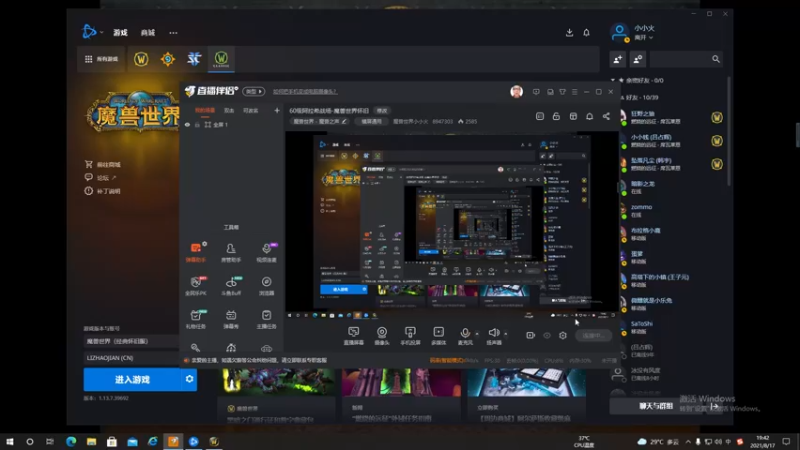Focus the friends search field

click(x=687, y=59)
